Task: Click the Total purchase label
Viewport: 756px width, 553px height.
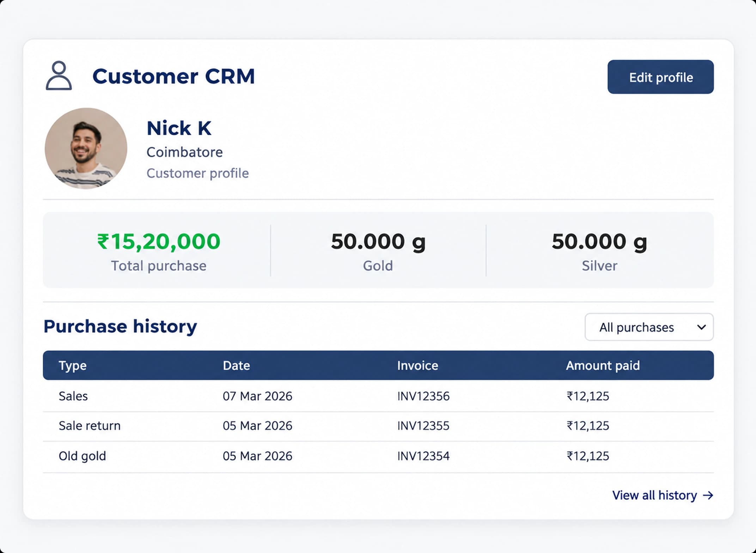Action: point(159,266)
